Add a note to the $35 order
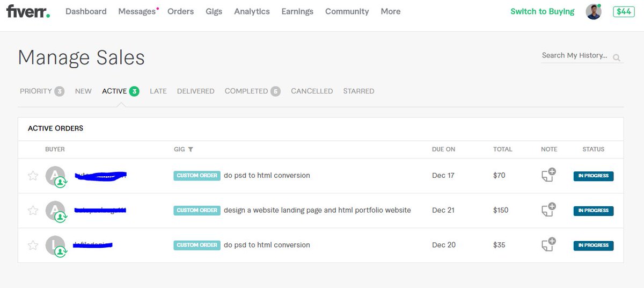The image size is (644, 288). pos(548,245)
